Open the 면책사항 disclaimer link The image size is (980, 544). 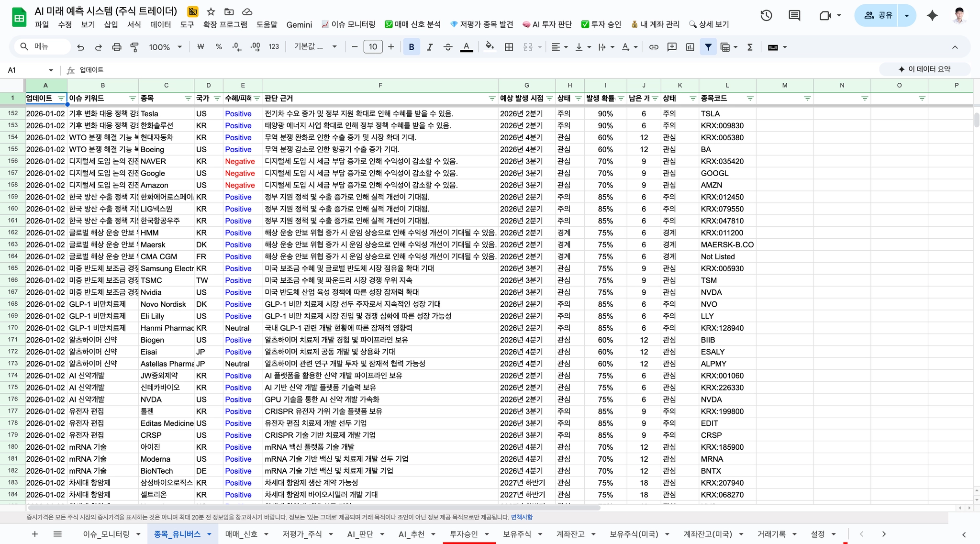[x=522, y=517]
